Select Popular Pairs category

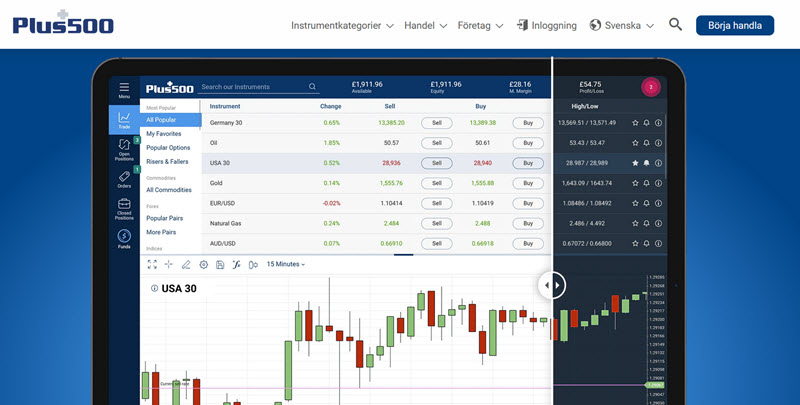[x=164, y=218]
